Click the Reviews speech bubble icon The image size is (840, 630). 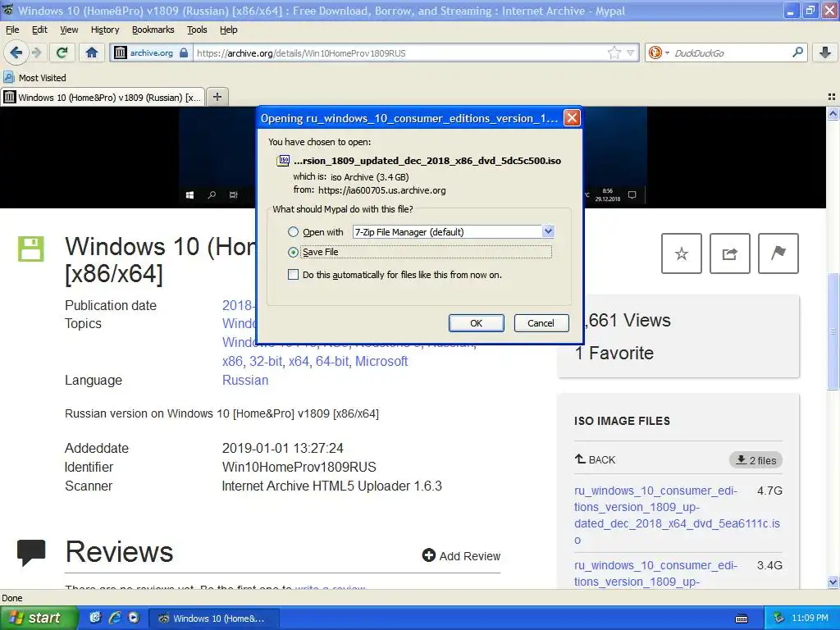pyautogui.click(x=31, y=552)
